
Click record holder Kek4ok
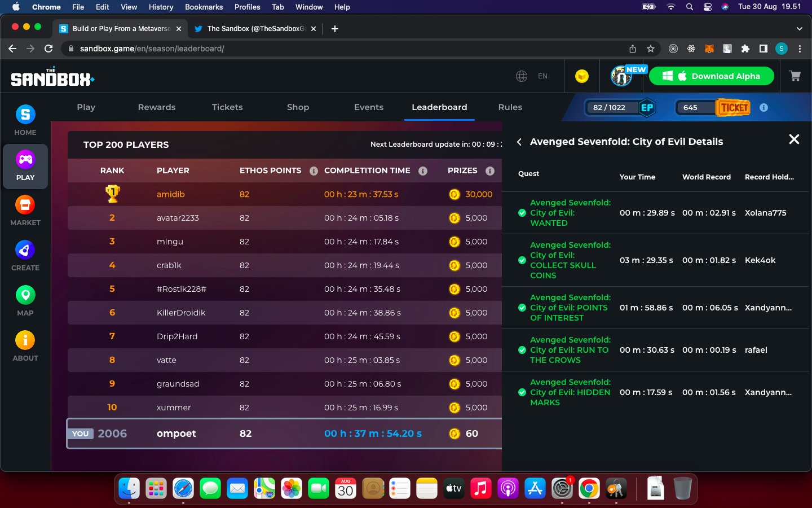click(760, 260)
